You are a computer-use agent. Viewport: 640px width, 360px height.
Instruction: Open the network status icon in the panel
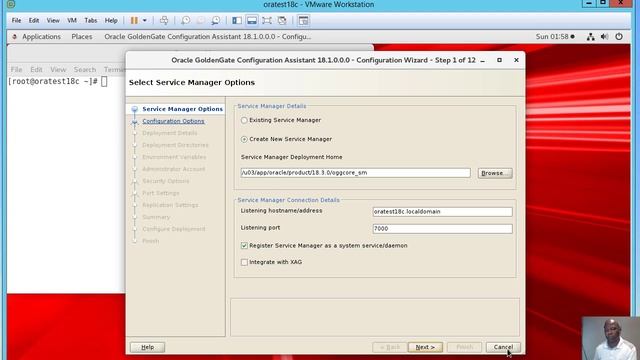click(591, 37)
